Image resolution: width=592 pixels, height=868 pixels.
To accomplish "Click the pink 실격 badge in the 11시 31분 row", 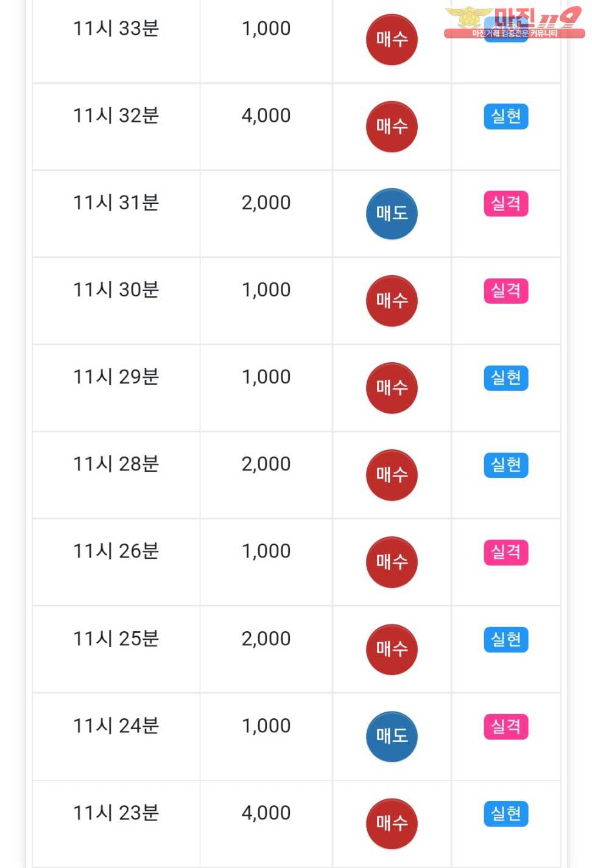I will (506, 203).
